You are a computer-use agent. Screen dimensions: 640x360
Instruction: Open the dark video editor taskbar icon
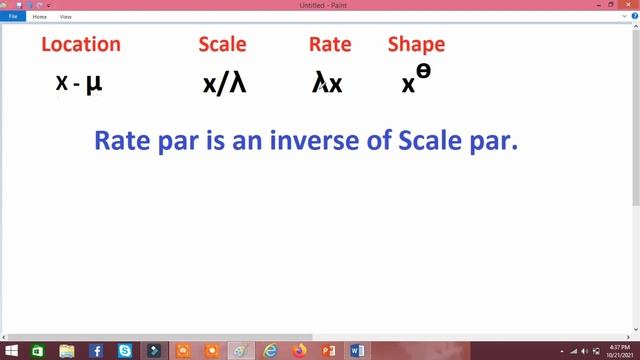click(x=154, y=351)
